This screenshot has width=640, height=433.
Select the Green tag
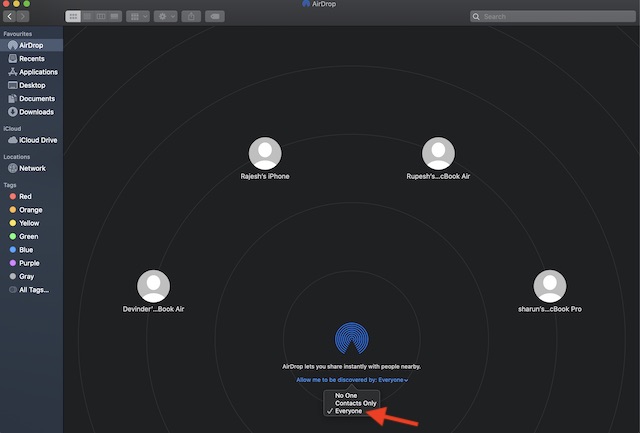click(x=31, y=236)
